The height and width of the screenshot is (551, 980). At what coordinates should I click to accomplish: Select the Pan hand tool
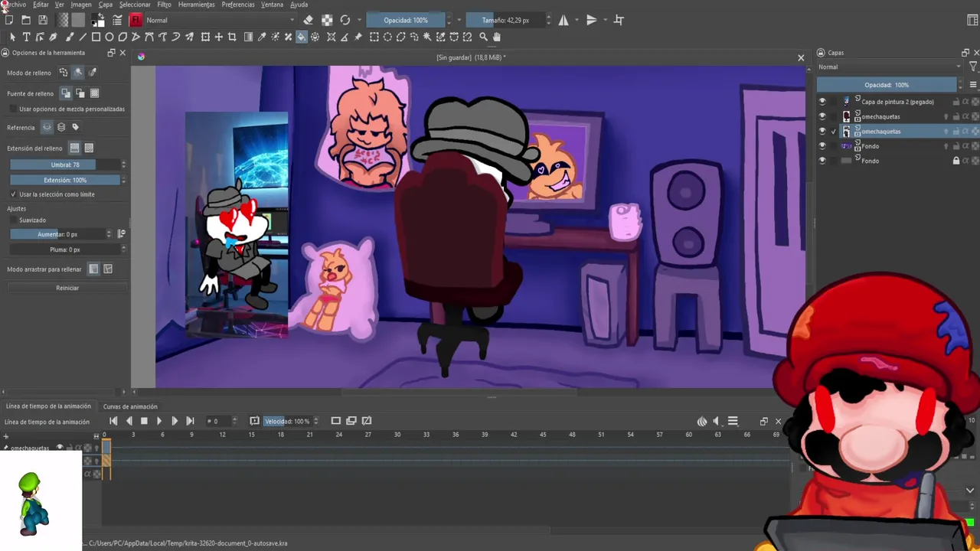coord(497,37)
